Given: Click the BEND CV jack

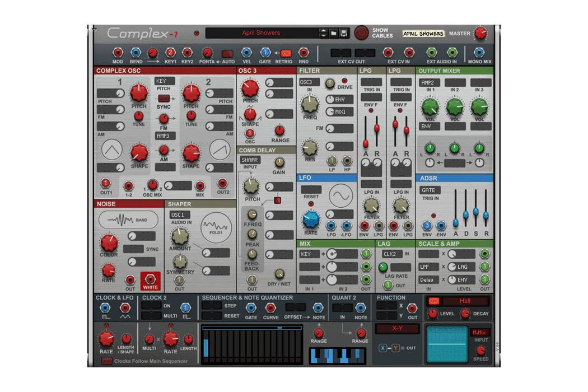Looking at the screenshot, I should coord(136,53).
